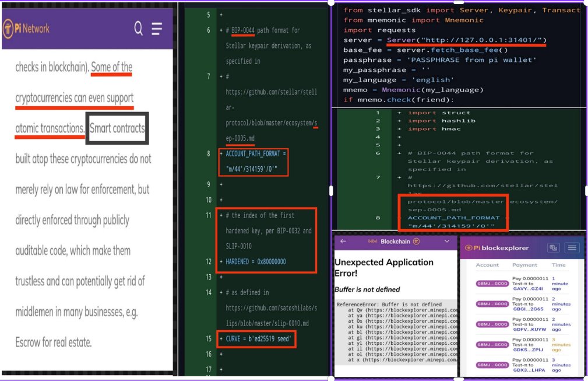The width and height of the screenshot is (588, 381).
Task: Click the 'PASSPHRASE from pi wallet' string
Action: coord(471,60)
